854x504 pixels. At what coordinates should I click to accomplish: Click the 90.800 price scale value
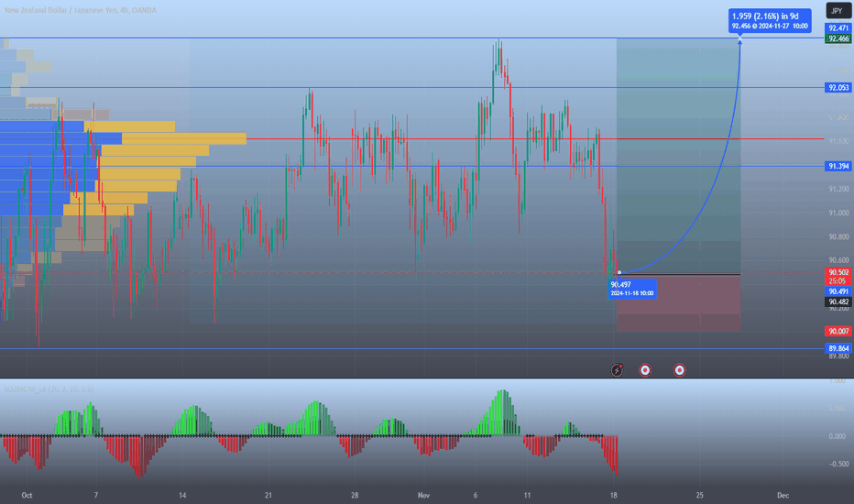click(x=838, y=237)
